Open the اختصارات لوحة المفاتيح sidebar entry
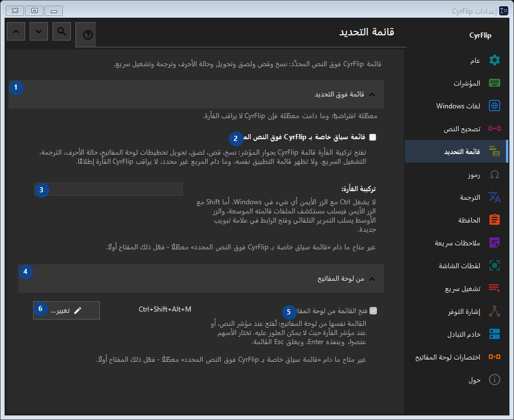514x420 pixels. [x=456, y=357]
